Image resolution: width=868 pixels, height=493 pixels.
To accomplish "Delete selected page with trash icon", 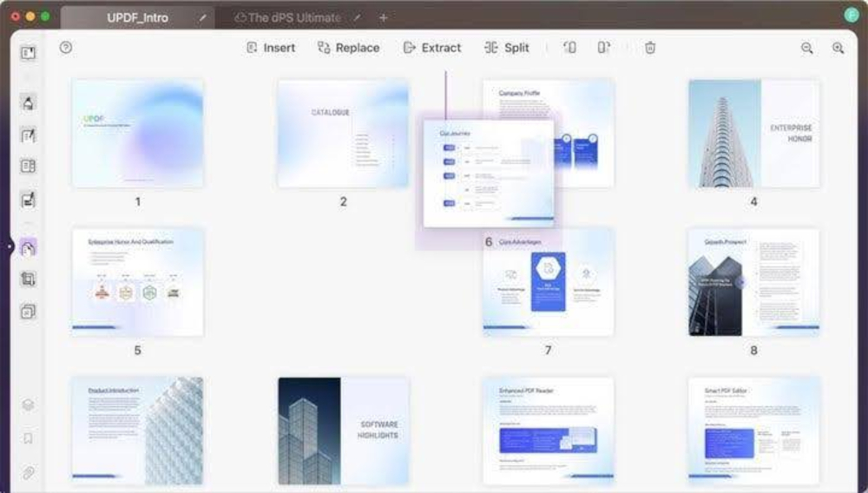I will click(650, 48).
